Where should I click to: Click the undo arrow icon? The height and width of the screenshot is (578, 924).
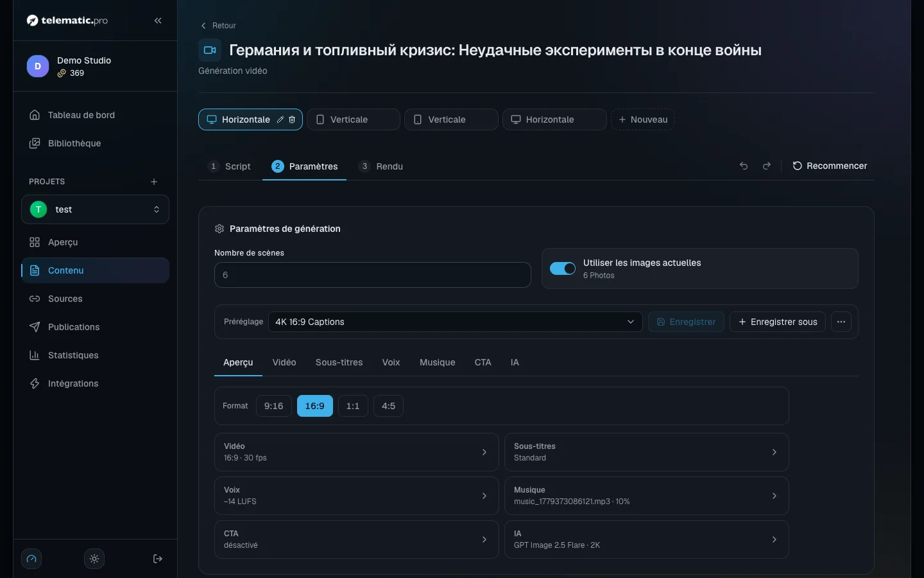[744, 166]
